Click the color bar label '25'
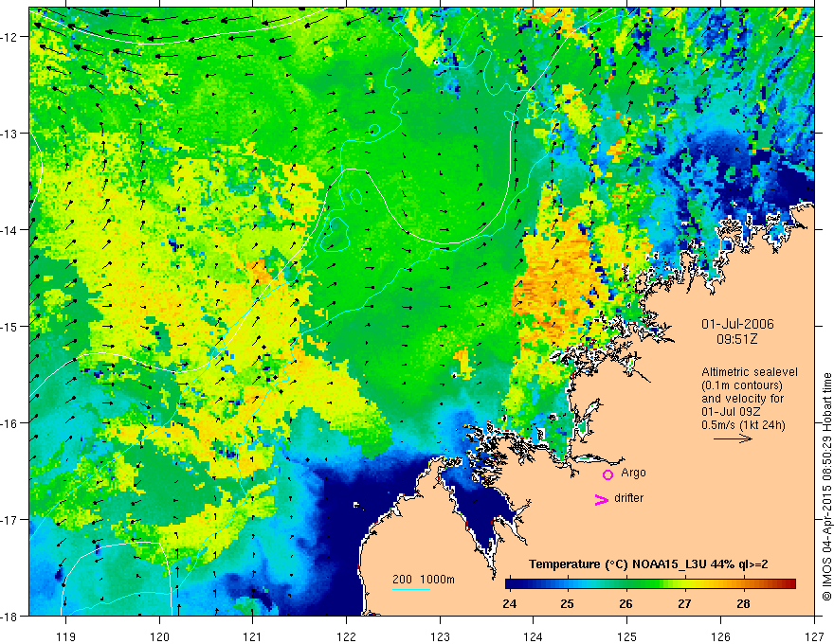834x644 pixels. click(x=567, y=604)
